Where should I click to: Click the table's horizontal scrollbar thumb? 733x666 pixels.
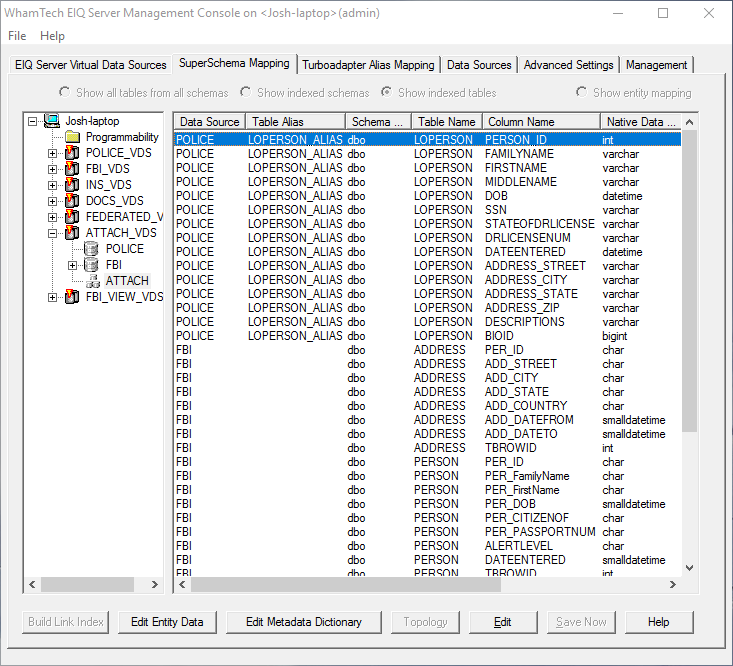click(x=346, y=584)
